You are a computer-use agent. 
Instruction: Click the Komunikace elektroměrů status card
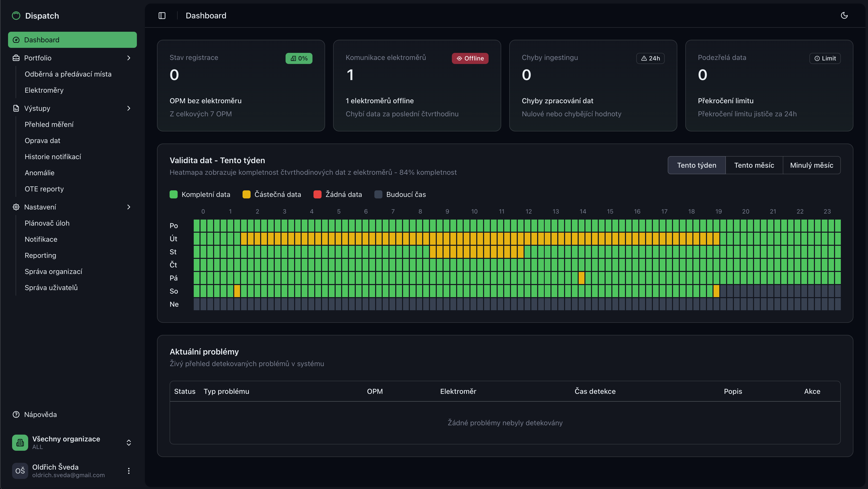[417, 86]
